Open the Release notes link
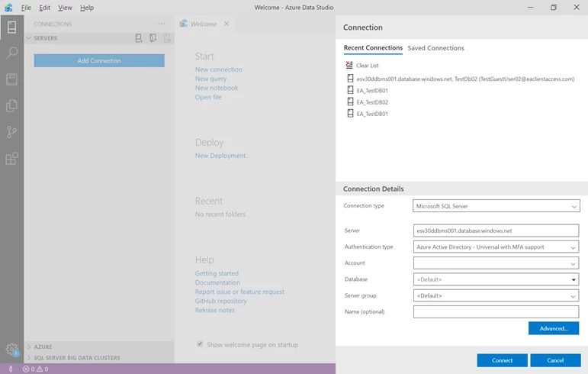The height and width of the screenshot is (374, 588). point(215,310)
